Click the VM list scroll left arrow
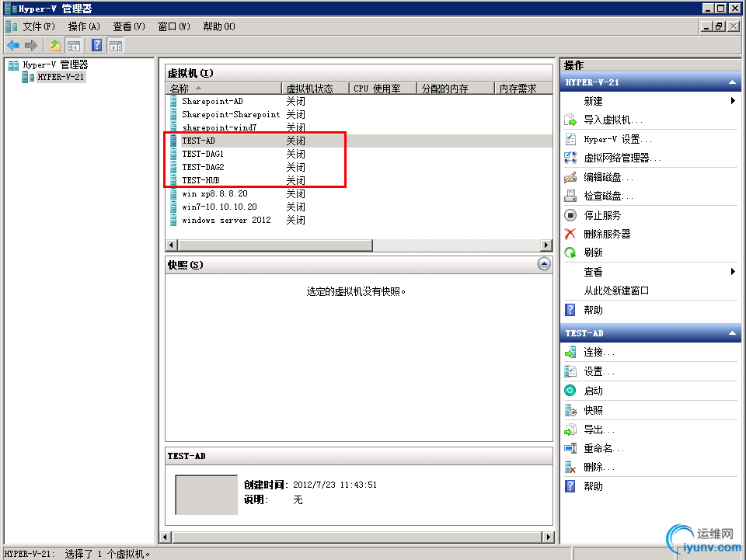Screen dimensions: 746x560 click(171, 245)
